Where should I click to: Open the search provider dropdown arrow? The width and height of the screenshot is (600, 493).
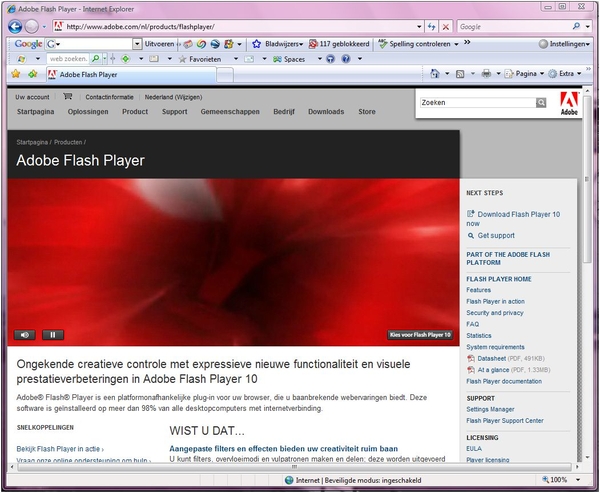click(x=588, y=26)
